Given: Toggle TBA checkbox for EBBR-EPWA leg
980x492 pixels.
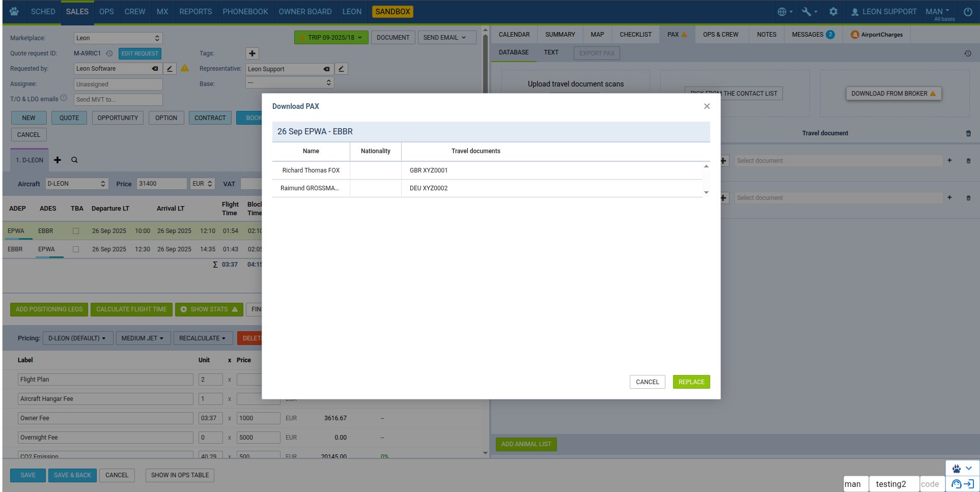Looking at the screenshot, I should pos(76,249).
